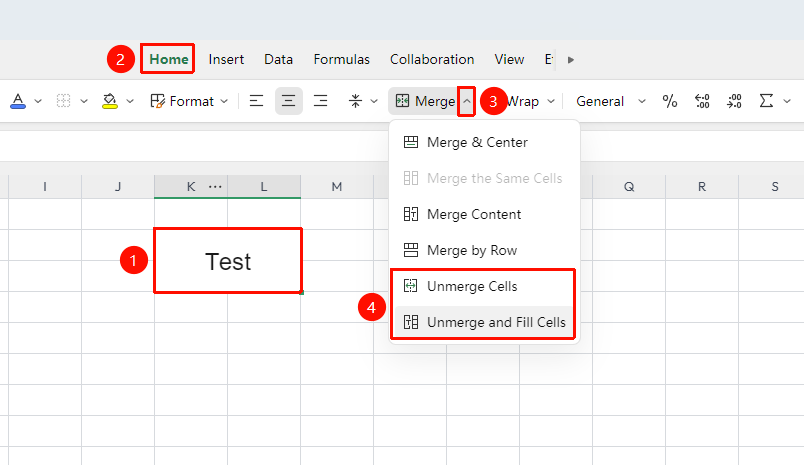Viewport: 804px width, 465px height.
Task: Toggle center horizontal alignment
Action: (289, 101)
